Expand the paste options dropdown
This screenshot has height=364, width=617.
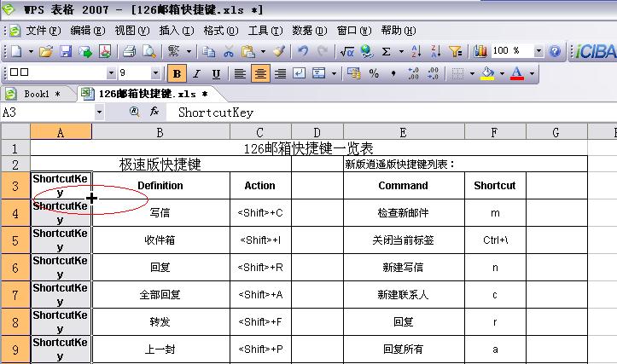263,51
